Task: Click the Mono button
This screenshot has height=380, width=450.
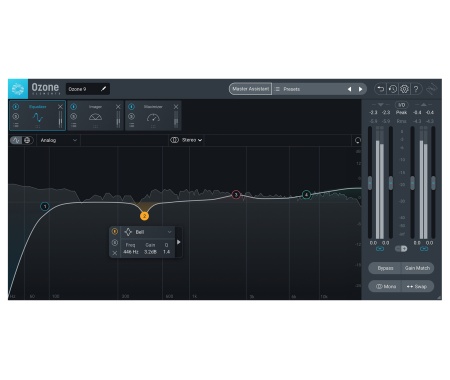Action: point(386,286)
